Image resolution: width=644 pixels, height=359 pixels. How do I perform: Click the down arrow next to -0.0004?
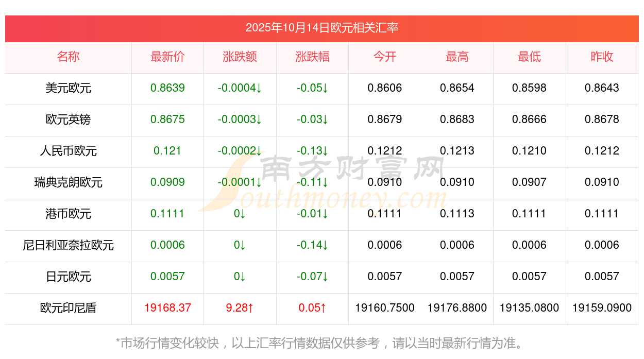pyautogui.click(x=259, y=89)
